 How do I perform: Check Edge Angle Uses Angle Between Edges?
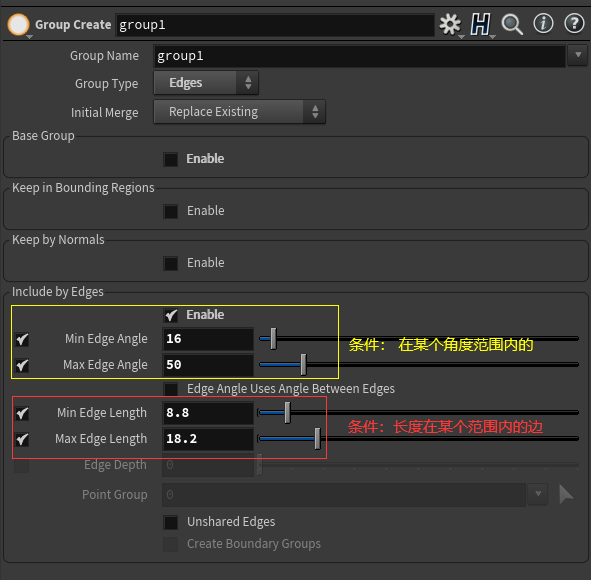point(170,389)
